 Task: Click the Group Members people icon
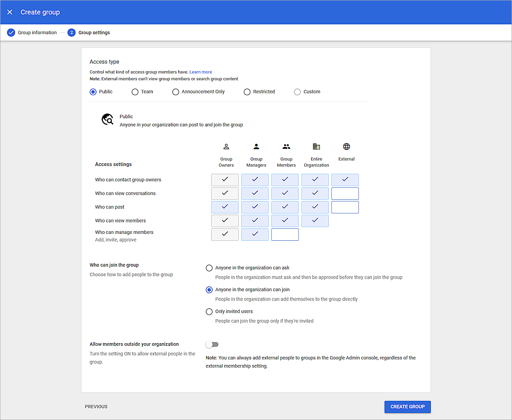286,146
